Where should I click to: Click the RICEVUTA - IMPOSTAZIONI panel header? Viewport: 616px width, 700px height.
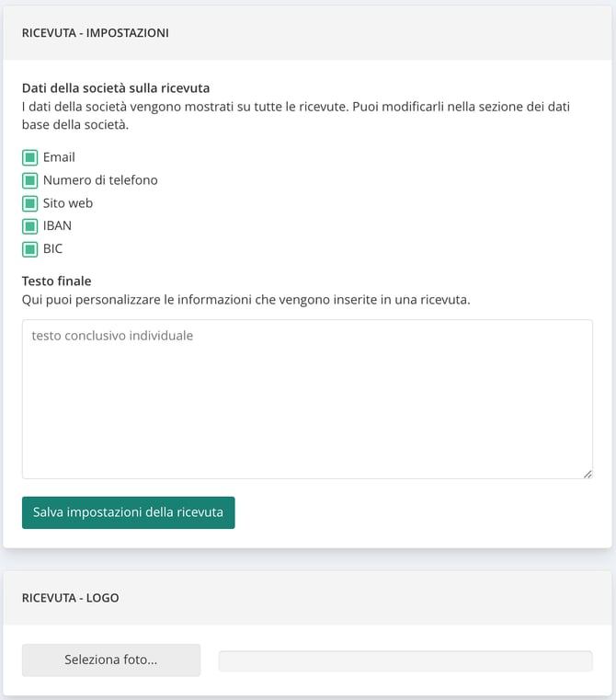[x=308, y=33]
